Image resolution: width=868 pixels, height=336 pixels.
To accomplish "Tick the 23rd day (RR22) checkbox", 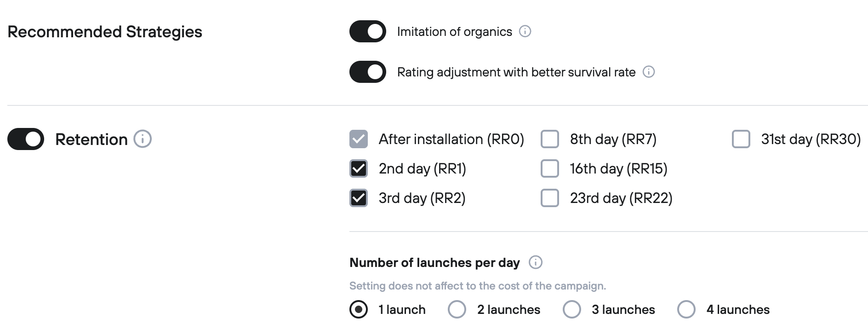I will pos(550,198).
